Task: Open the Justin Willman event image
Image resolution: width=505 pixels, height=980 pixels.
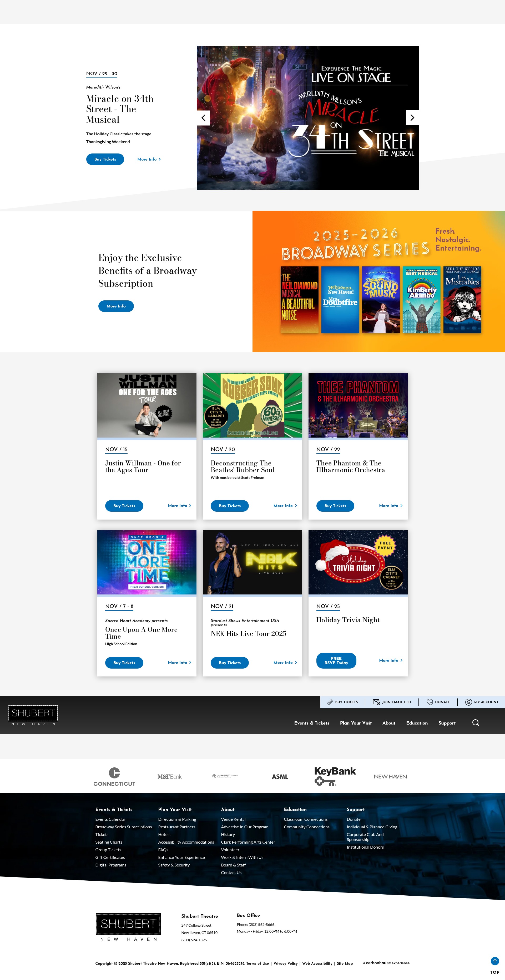Action: coord(147,405)
